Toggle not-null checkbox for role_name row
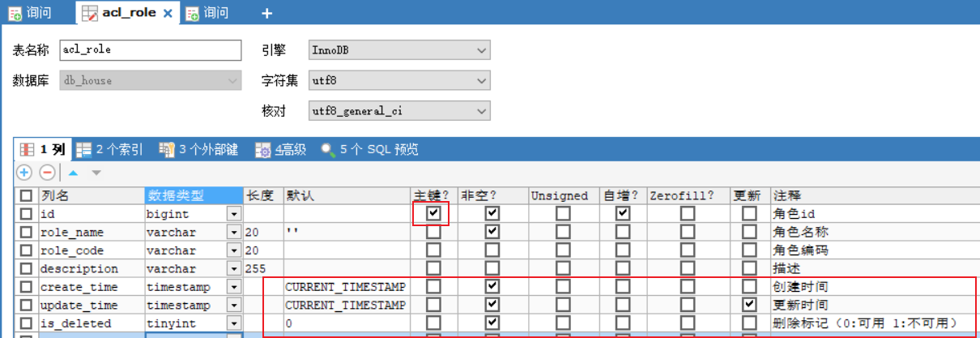Screen dimensions: 980x338 [x=492, y=232]
